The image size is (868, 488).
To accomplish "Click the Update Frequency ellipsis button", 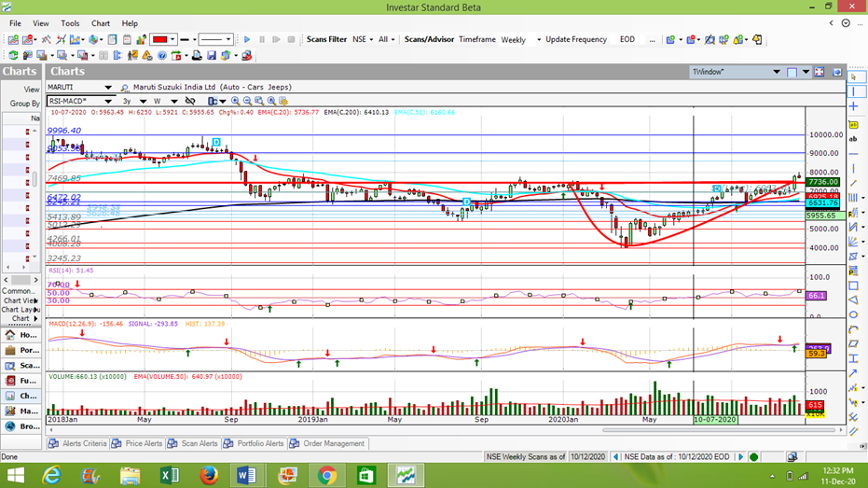I will [x=652, y=39].
